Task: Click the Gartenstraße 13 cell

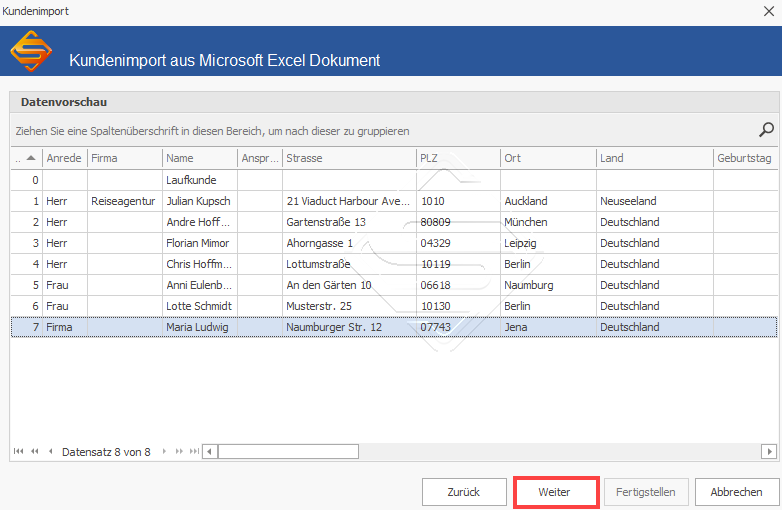Action: click(x=349, y=222)
